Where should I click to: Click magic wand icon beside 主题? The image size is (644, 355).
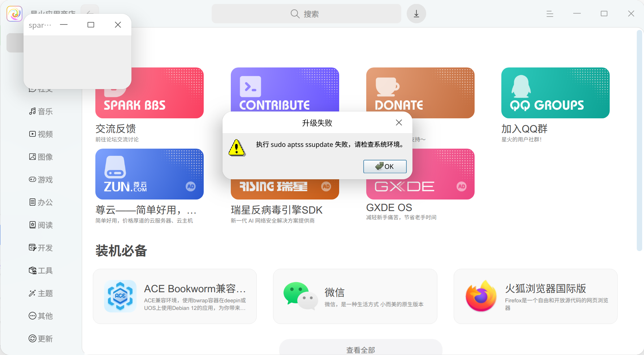tap(33, 293)
